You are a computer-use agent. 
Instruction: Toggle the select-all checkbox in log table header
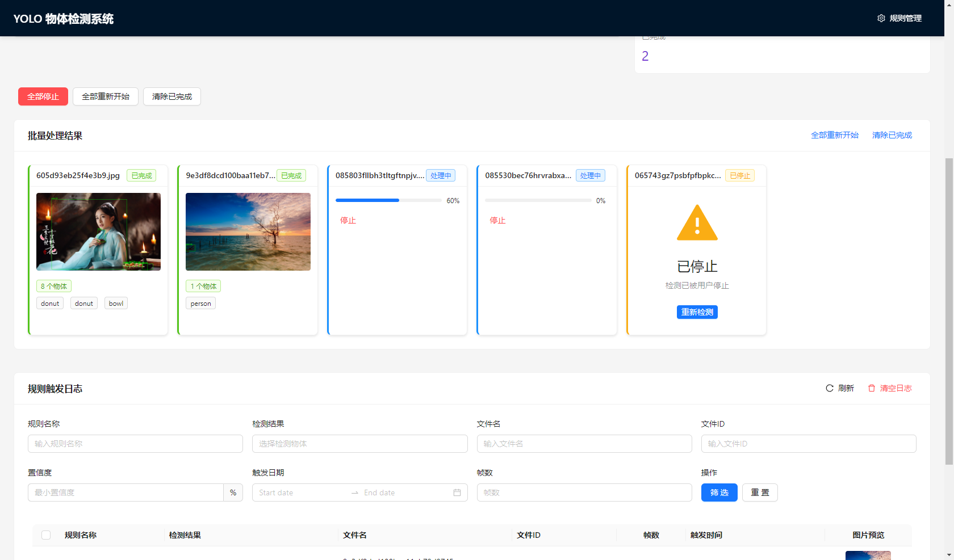(46, 535)
